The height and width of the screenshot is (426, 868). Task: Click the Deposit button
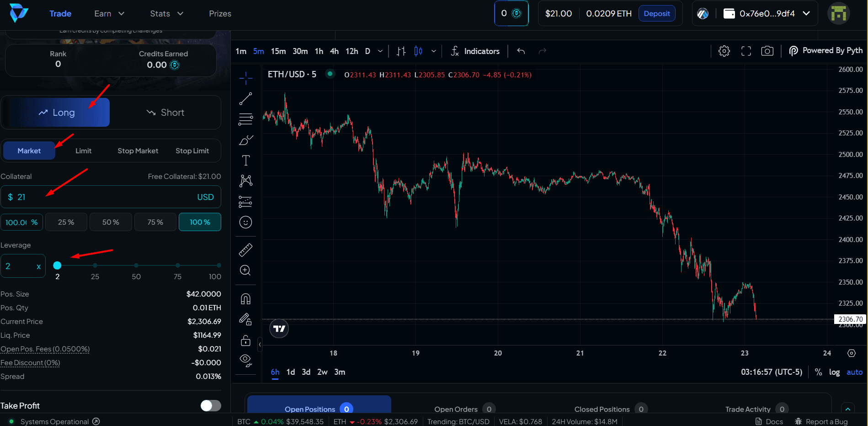[x=657, y=14]
